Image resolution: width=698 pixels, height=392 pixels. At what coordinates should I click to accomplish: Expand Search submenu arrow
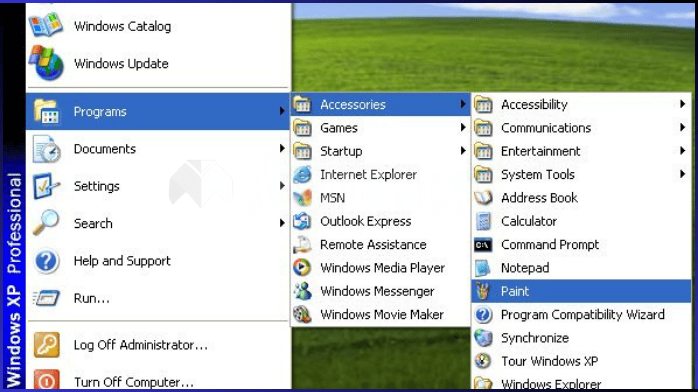pos(282,223)
